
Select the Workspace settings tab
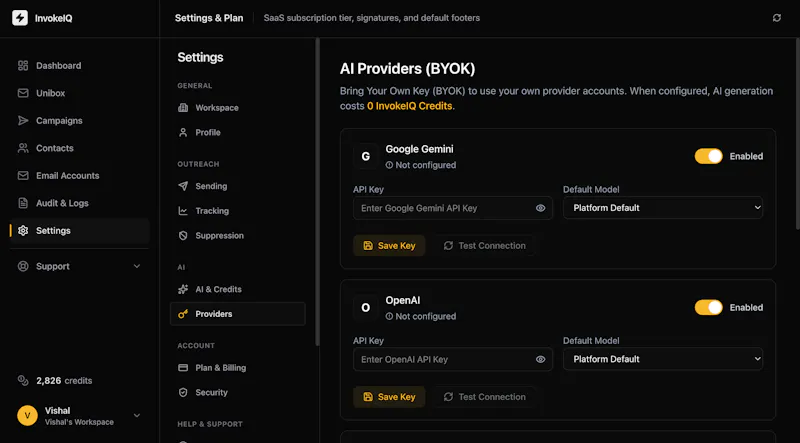pos(238,108)
